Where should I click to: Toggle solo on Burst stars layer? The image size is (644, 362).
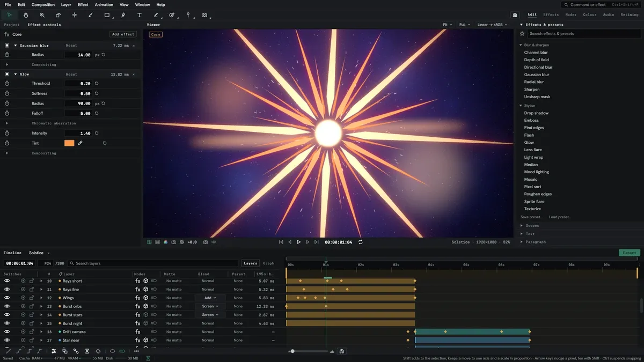23,315
